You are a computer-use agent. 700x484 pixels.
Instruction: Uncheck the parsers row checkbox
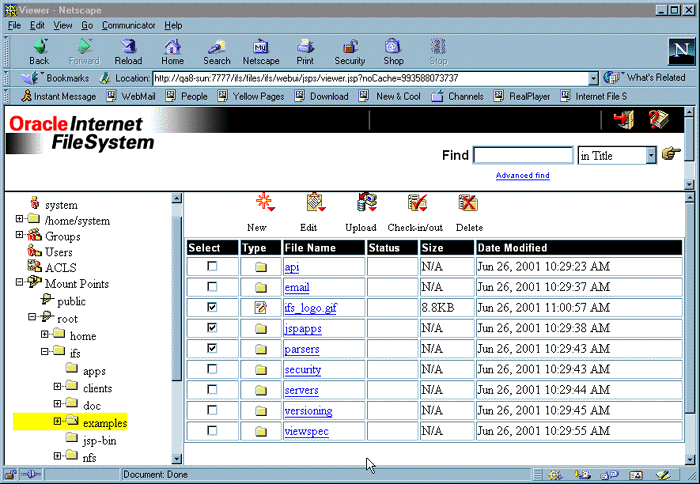pos(212,348)
